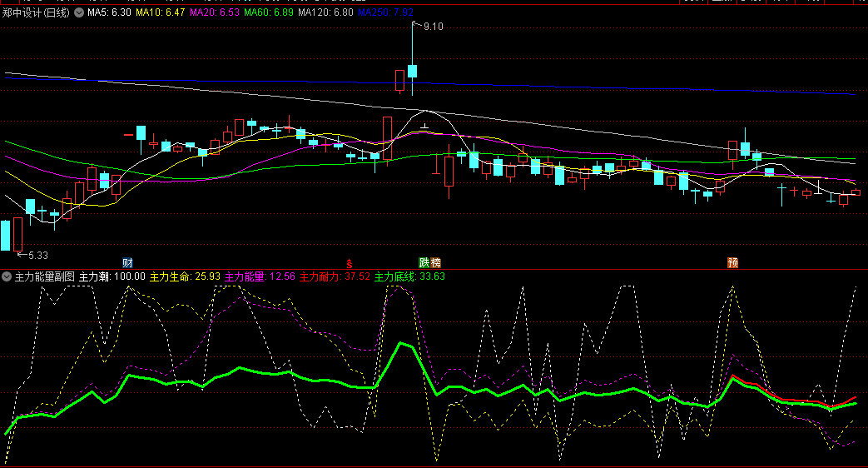This screenshot has height=468, width=868.
Task: Click the 主力底线: 33.63 value
Action: click(x=409, y=276)
